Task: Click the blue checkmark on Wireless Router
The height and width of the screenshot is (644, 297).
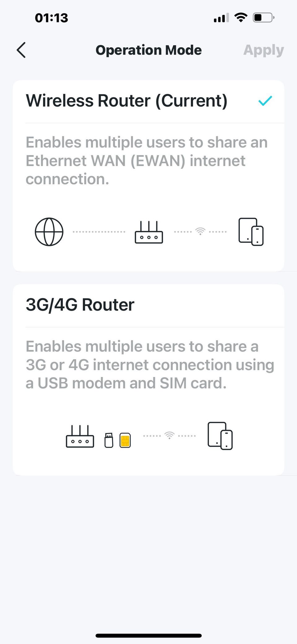Action: point(265,101)
